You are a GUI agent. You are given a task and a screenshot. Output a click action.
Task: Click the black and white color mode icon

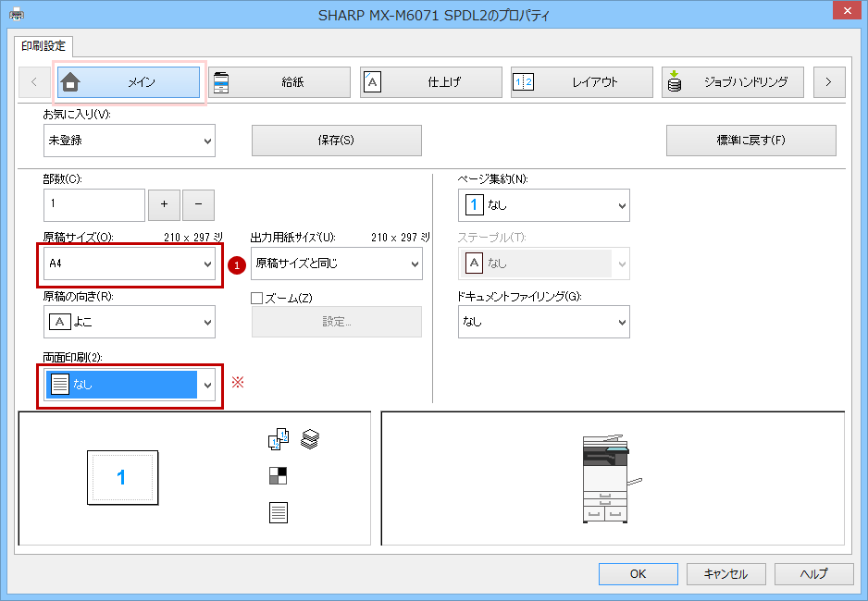(x=278, y=475)
